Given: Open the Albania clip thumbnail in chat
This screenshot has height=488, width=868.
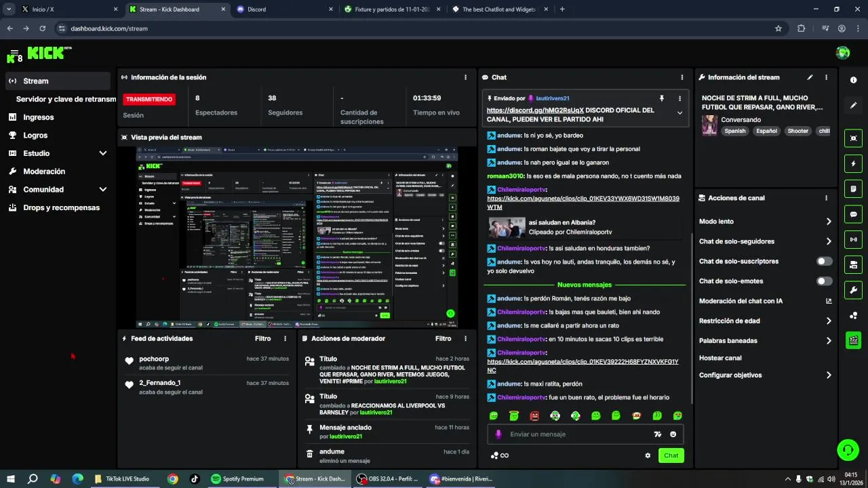Looking at the screenshot, I should pyautogui.click(x=507, y=227).
